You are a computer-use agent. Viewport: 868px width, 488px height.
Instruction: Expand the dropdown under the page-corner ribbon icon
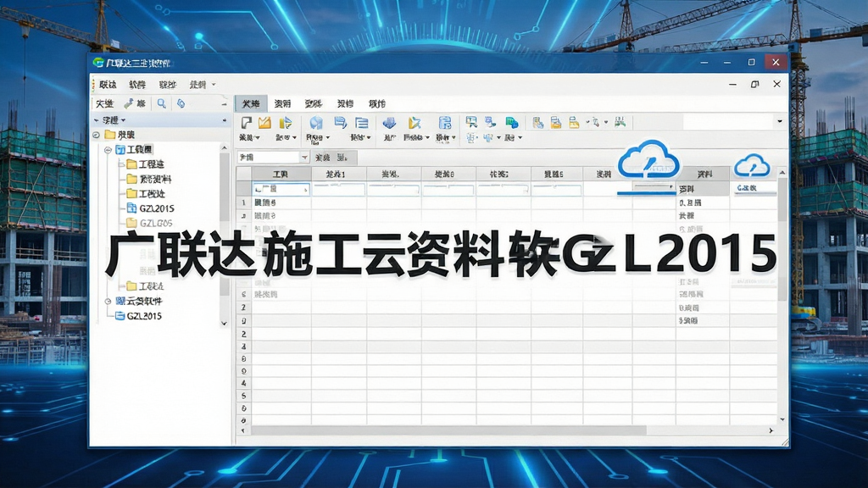pyautogui.click(x=258, y=137)
